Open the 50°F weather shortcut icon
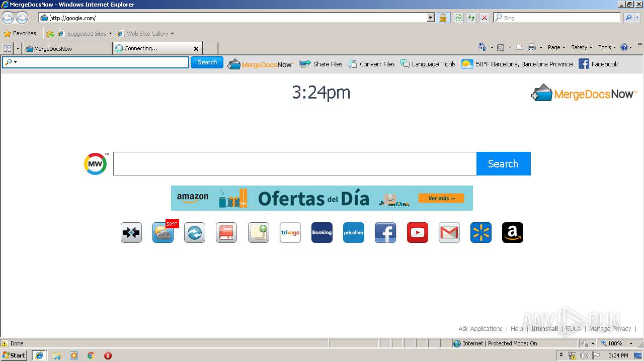This screenshot has width=644, height=362. pyautogui.click(x=164, y=233)
